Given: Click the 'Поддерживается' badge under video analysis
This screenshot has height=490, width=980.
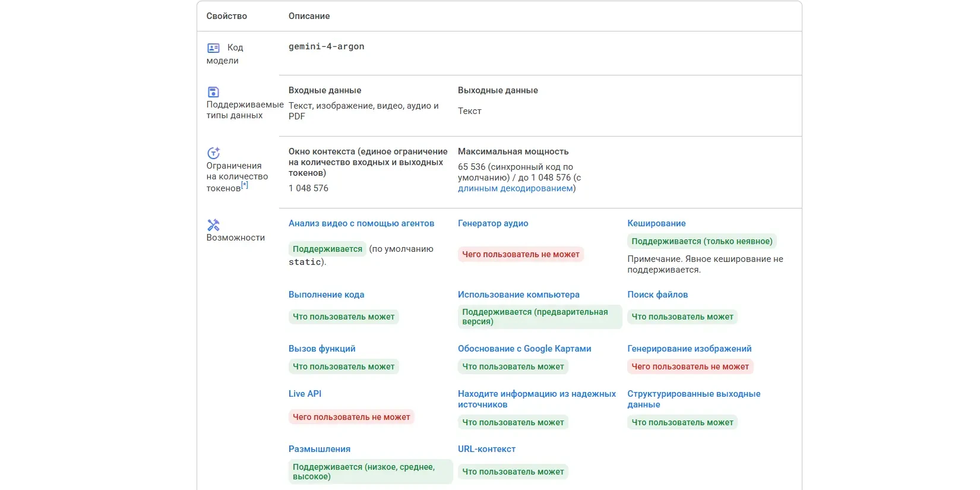Looking at the screenshot, I should point(327,249).
